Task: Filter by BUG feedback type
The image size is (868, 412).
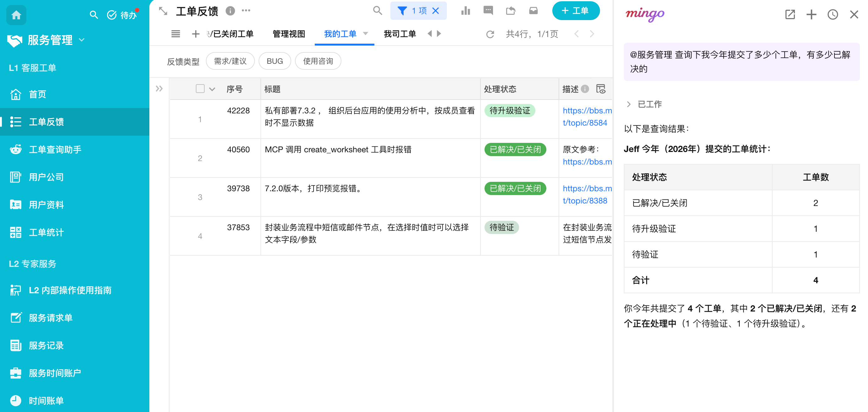Action: 275,61
